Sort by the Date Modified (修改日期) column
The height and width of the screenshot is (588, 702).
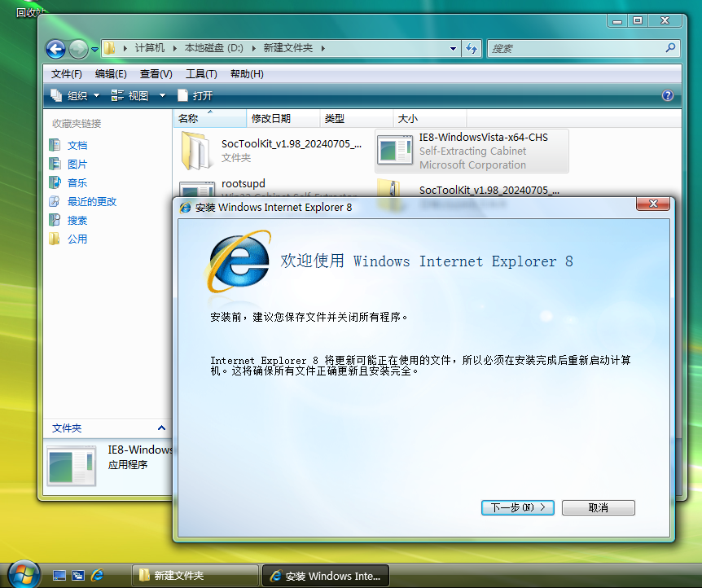point(271,119)
